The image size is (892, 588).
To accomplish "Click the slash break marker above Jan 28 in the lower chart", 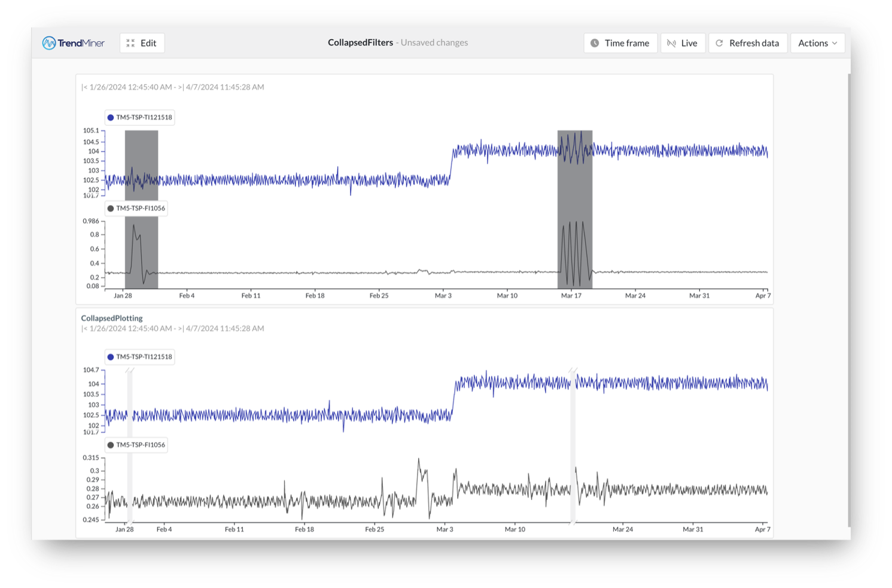I will tap(130, 371).
